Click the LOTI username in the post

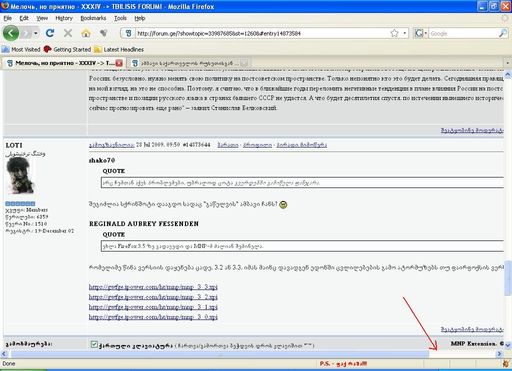point(14,145)
